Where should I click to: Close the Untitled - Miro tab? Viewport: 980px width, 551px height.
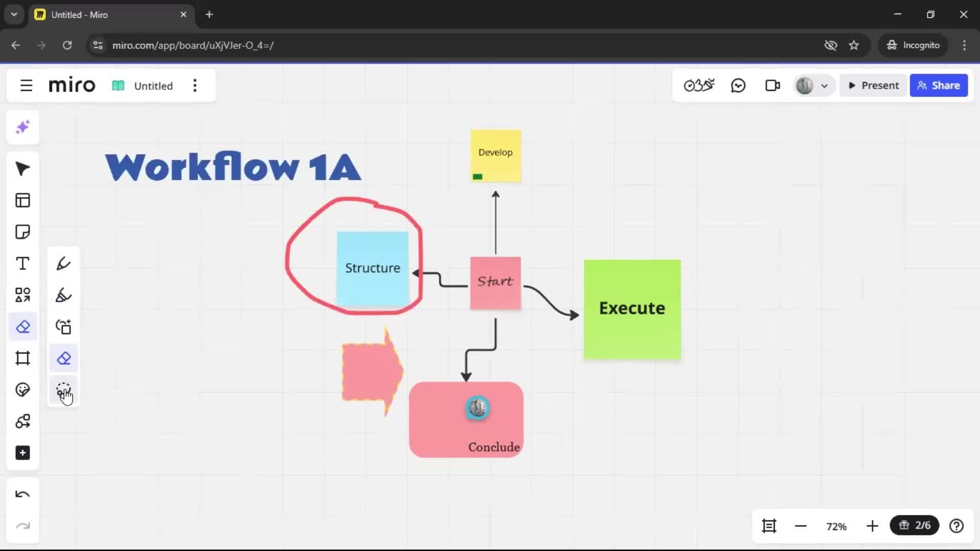click(x=183, y=15)
